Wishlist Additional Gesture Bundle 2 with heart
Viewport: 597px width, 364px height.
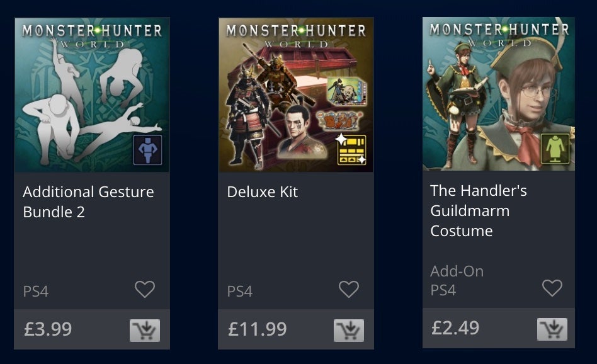(145, 289)
